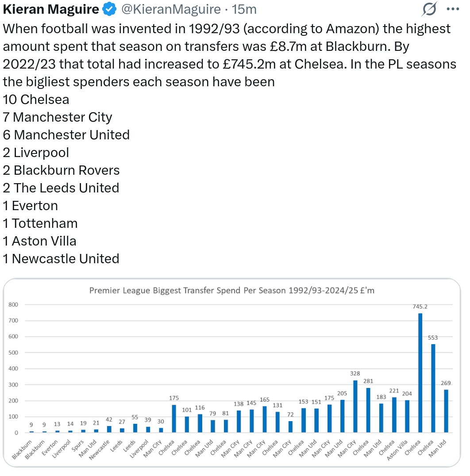
Task: Open Kieran Maguire's profile name link
Action: click(51, 9)
